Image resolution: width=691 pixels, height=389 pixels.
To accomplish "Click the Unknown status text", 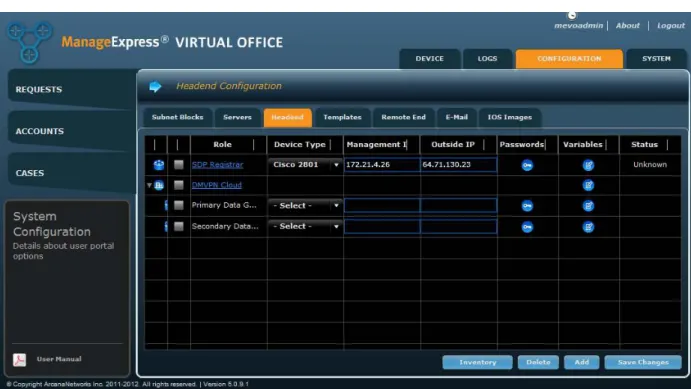I will click(650, 165).
